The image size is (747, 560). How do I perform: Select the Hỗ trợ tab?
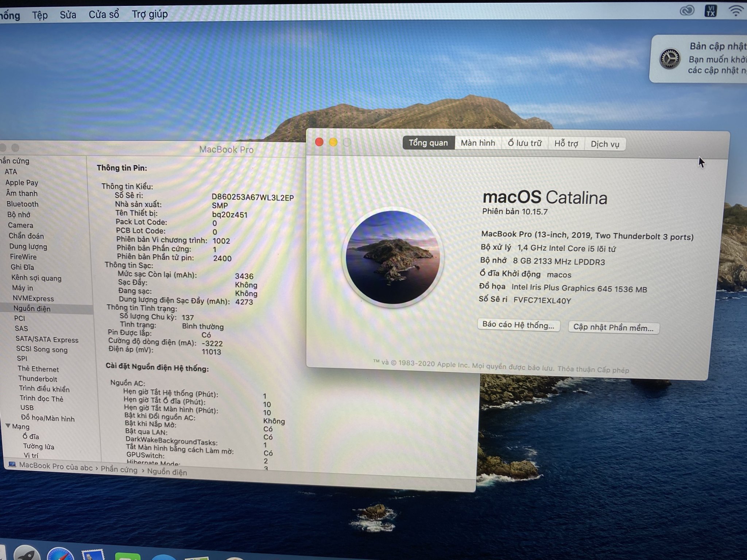(566, 144)
